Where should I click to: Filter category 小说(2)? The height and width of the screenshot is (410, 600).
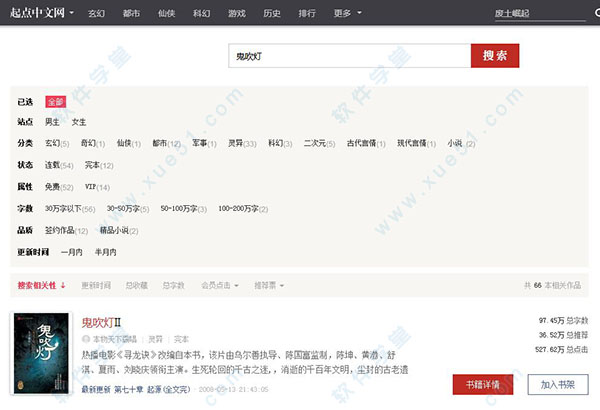(461, 144)
